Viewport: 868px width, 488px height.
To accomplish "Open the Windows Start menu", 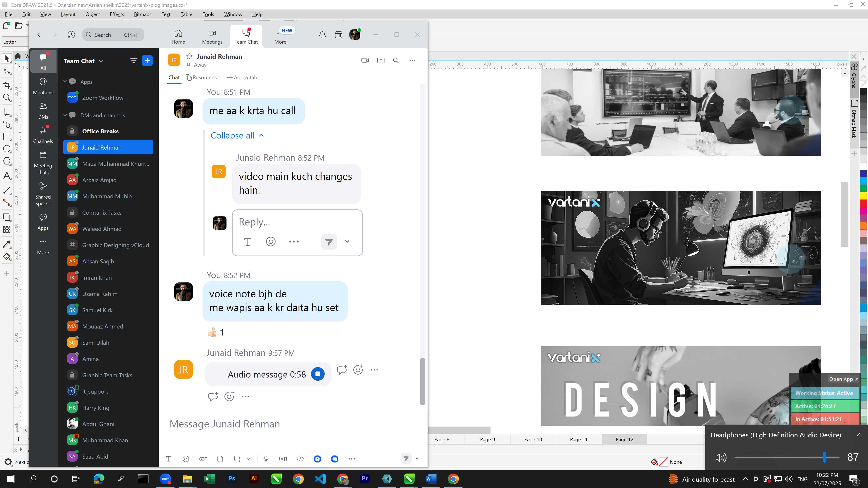I will pos(11,479).
